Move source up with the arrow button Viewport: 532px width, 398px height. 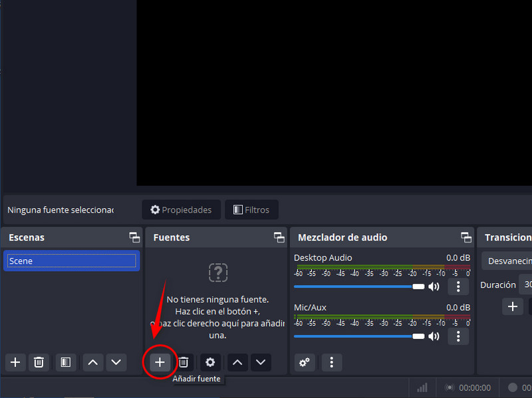click(237, 362)
